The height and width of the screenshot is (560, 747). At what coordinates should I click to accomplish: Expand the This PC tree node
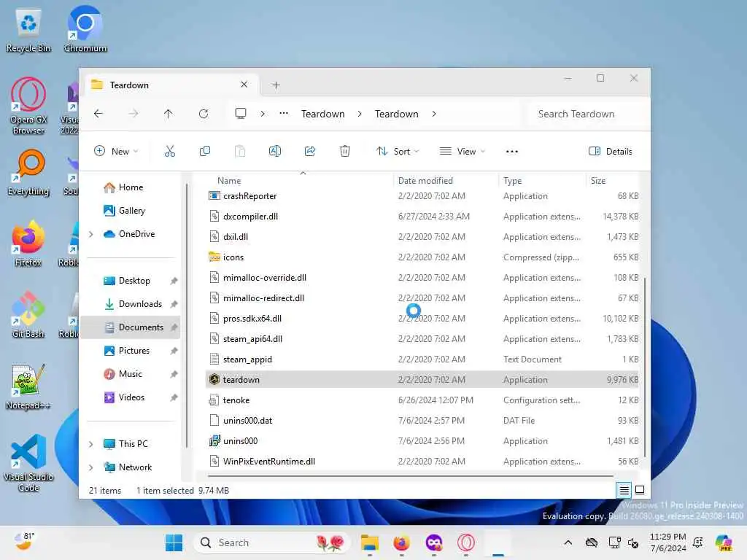point(91,444)
